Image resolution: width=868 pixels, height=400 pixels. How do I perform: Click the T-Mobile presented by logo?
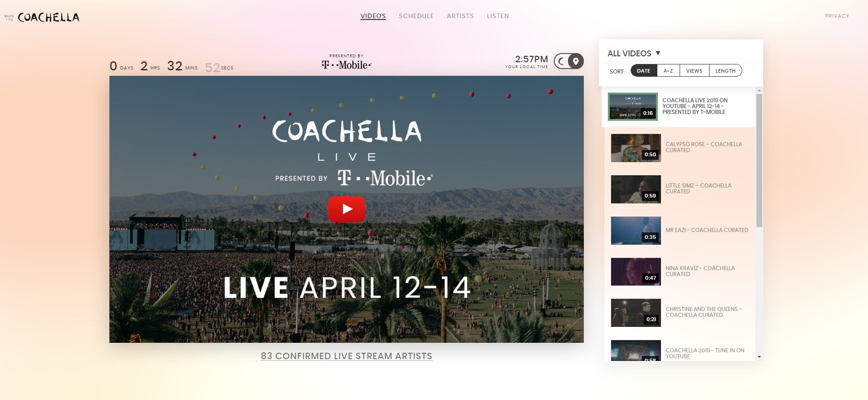pos(346,65)
